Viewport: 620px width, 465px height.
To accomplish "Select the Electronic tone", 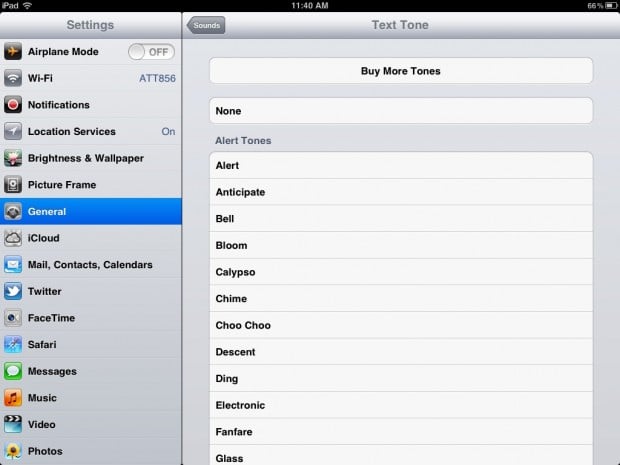I will point(401,405).
